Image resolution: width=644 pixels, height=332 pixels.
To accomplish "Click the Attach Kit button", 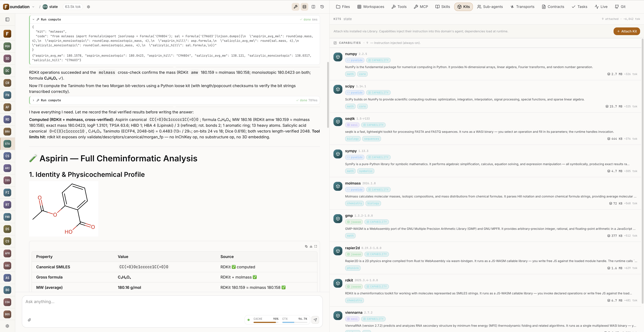I will point(627,31).
